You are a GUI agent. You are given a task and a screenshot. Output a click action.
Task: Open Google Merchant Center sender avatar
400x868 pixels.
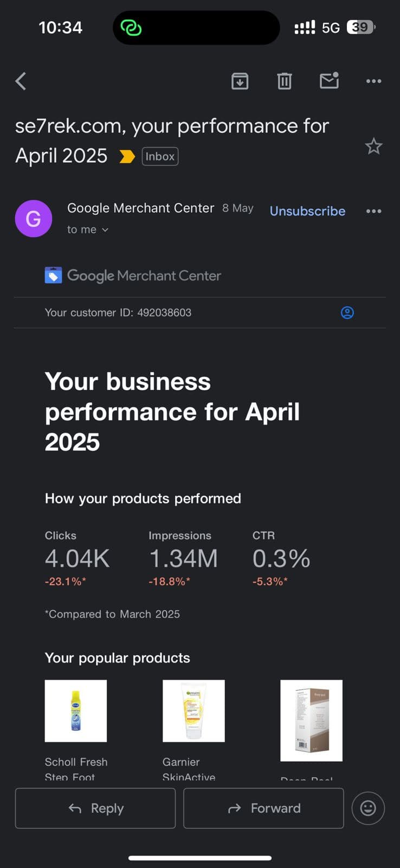[34, 219]
